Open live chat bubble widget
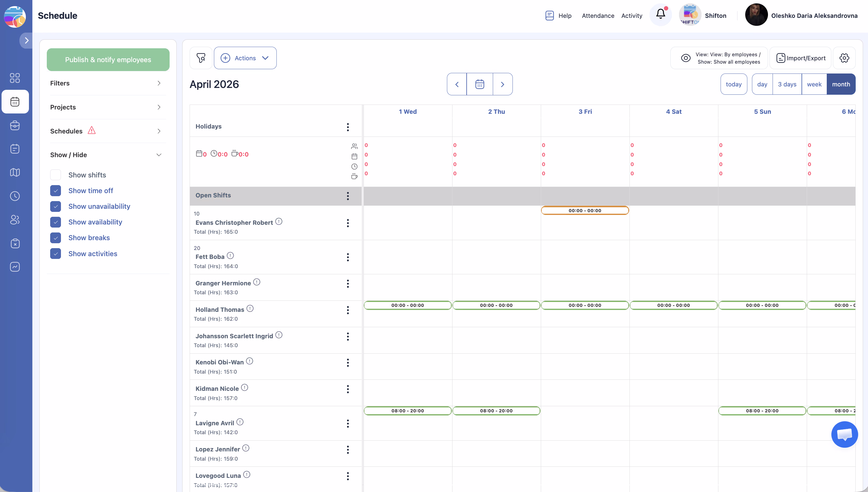This screenshot has width=868, height=492. click(844, 434)
